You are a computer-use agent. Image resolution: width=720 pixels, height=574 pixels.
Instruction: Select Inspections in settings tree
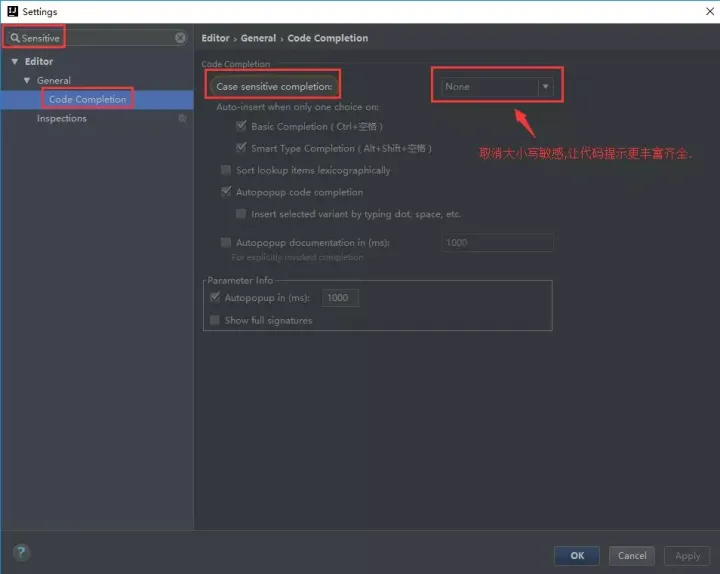click(x=62, y=118)
